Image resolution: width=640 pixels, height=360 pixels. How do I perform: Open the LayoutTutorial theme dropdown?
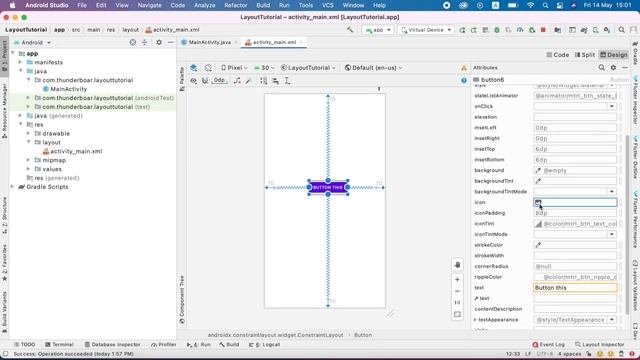pos(308,68)
